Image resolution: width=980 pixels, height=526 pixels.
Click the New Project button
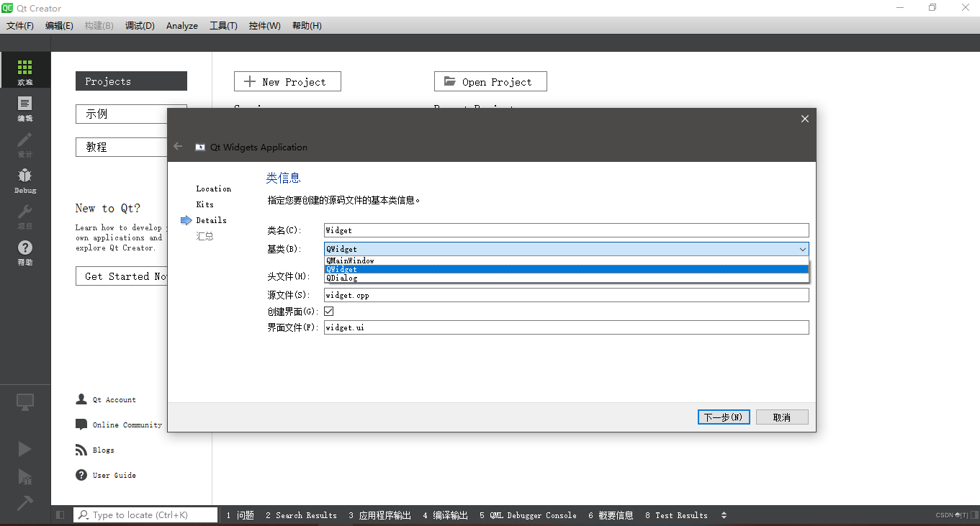[287, 81]
